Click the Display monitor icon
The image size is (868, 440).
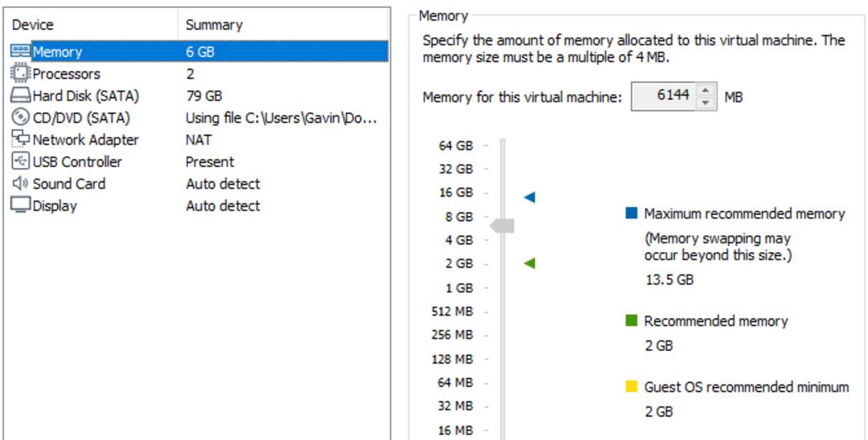click(x=21, y=206)
